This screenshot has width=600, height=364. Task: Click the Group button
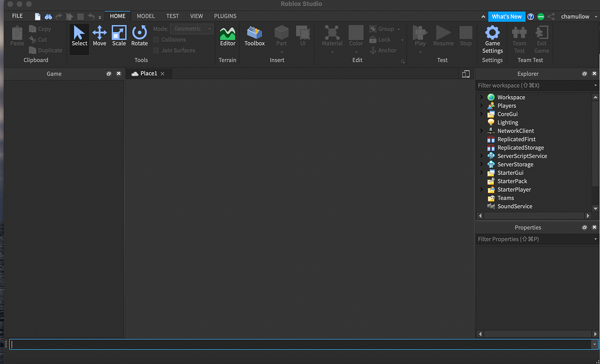point(385,29)
